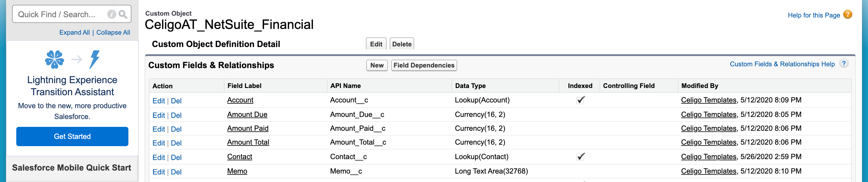Open Celigo Templates user in Amount Total row
Viewport: 868px width, 182px height.
[709, 142]
